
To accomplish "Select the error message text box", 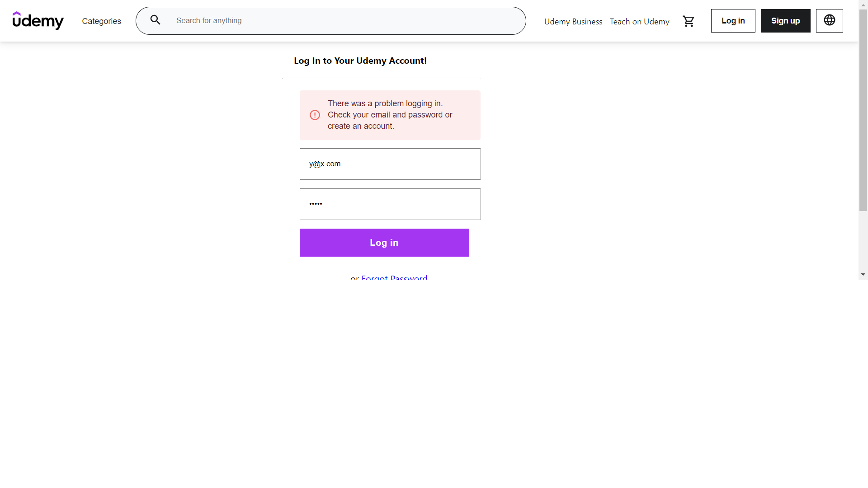I will pos(390,115).
